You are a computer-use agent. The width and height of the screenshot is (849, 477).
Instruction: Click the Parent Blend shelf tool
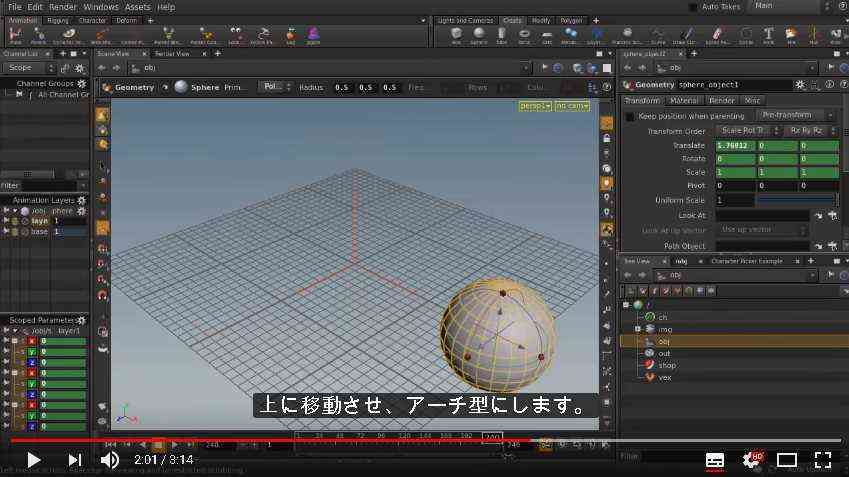click(168, 35)
